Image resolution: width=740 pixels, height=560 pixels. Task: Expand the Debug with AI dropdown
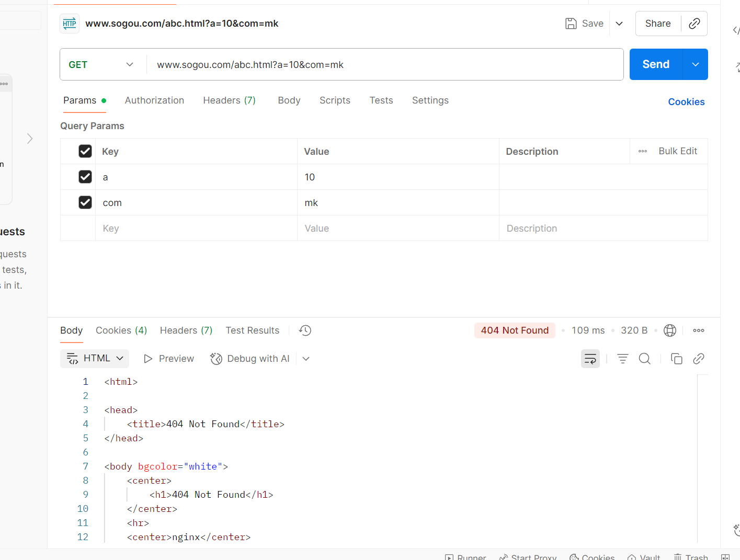(306, 359)
